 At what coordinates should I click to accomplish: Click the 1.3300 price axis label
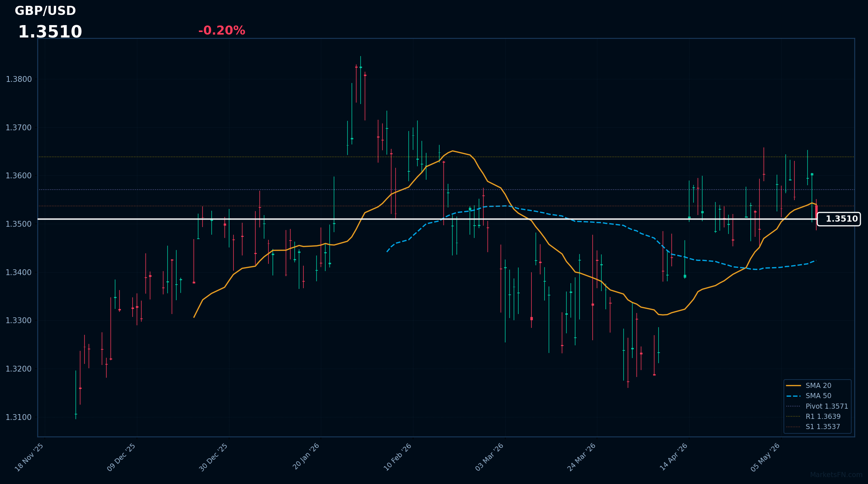pos(19,321)
